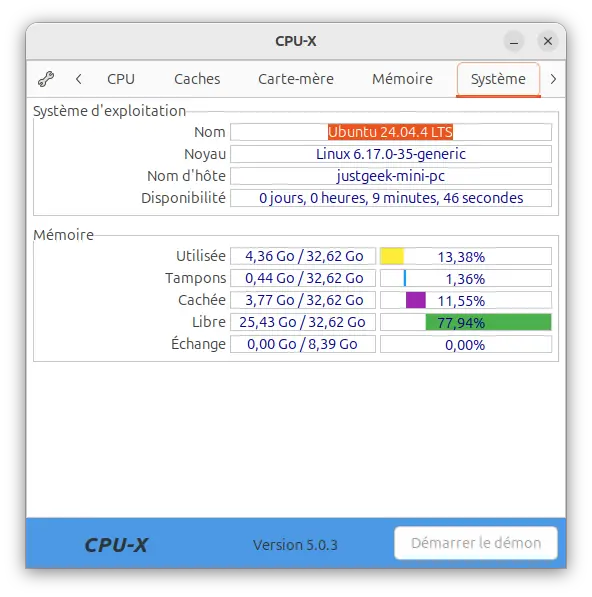Click the Version 5.0.3 label
This screenshot has height=597, width=592.
(x=295, y=545)
